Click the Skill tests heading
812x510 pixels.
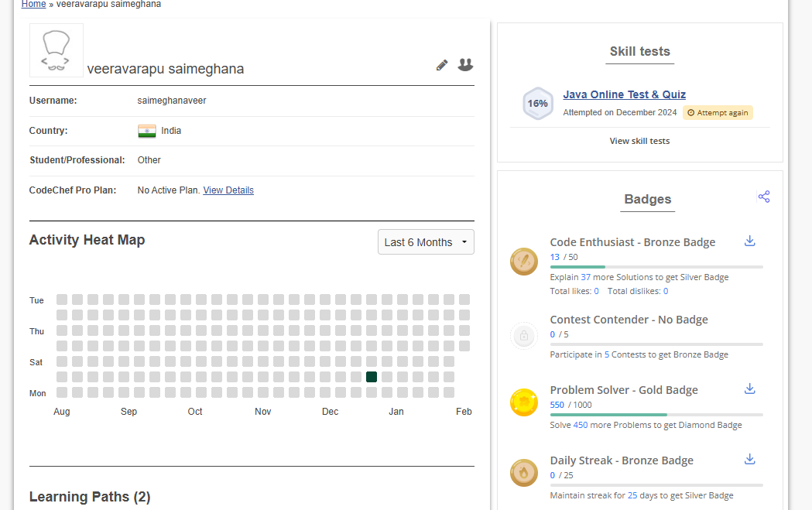(x=639, y=51)
